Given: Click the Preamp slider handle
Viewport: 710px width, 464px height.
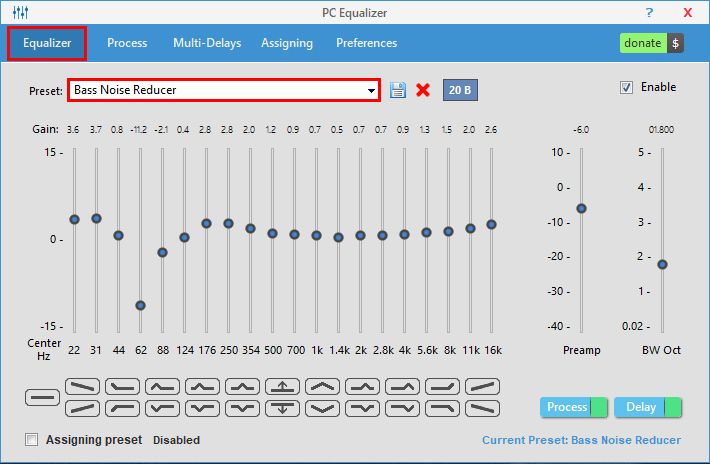Looking at the screenshot, I should click(581, 209).
